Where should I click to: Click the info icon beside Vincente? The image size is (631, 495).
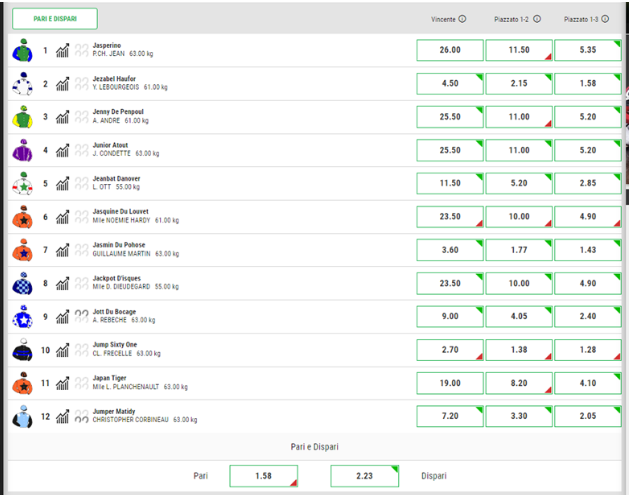click(462, 19)
